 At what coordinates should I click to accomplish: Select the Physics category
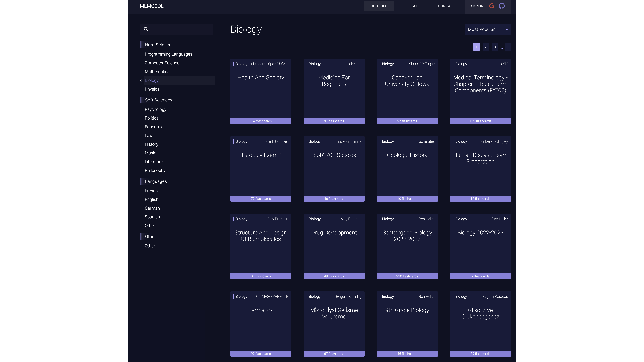pyautogui.click(x=152, y=89)
